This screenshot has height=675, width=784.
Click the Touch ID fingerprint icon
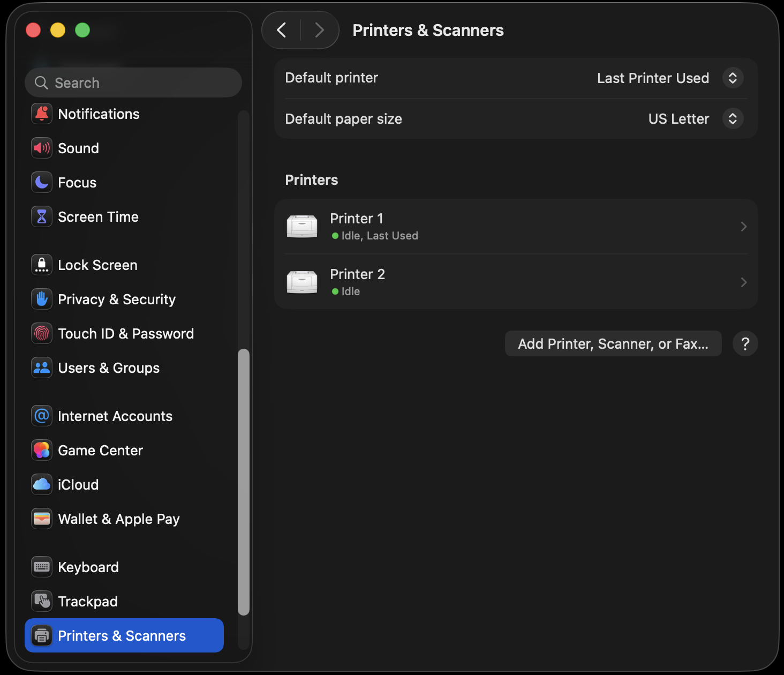(42, 333)
